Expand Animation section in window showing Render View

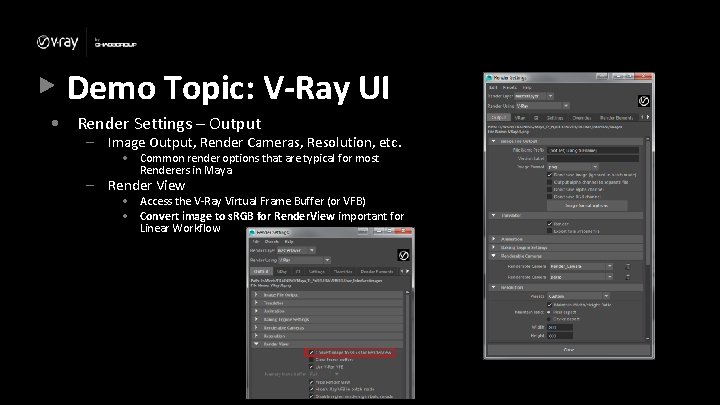pos(256,311)
